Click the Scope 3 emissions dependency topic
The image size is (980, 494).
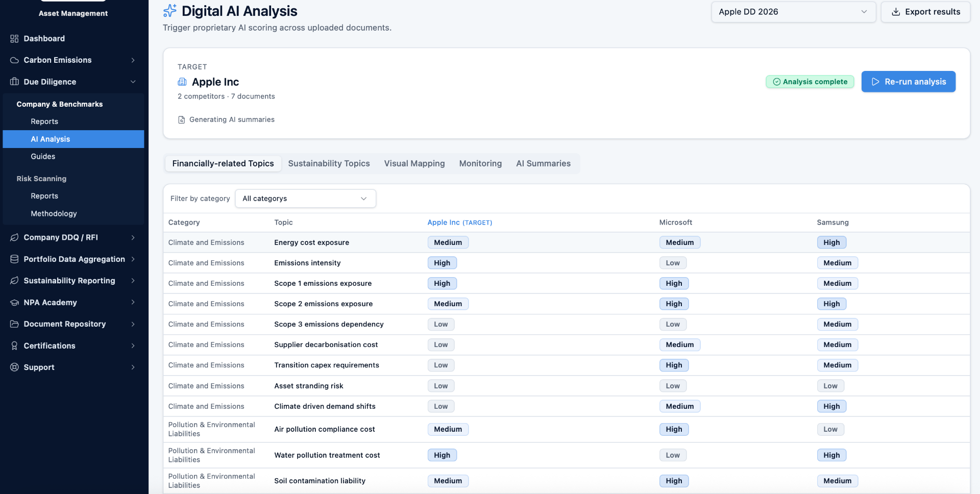click(329, 325)
